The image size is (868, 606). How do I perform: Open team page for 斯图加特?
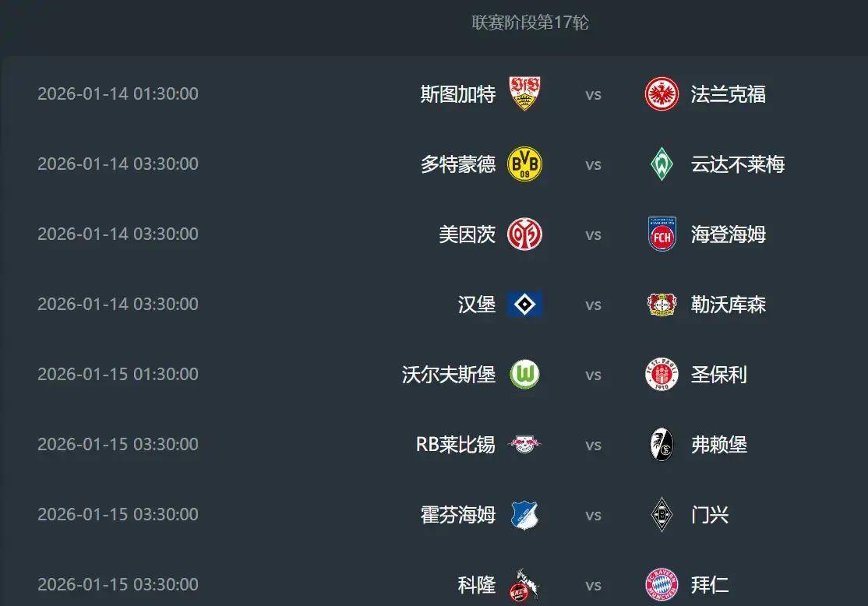(457, 94)
